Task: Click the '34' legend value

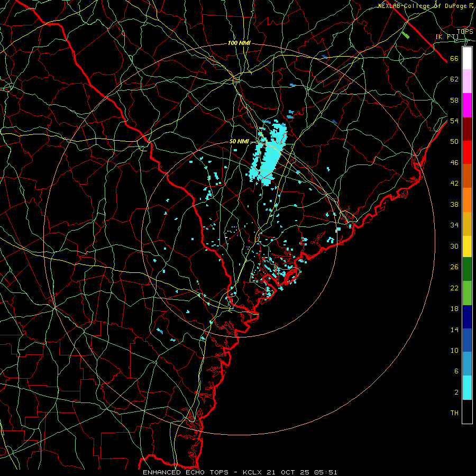Action: [x=454, y=225]
